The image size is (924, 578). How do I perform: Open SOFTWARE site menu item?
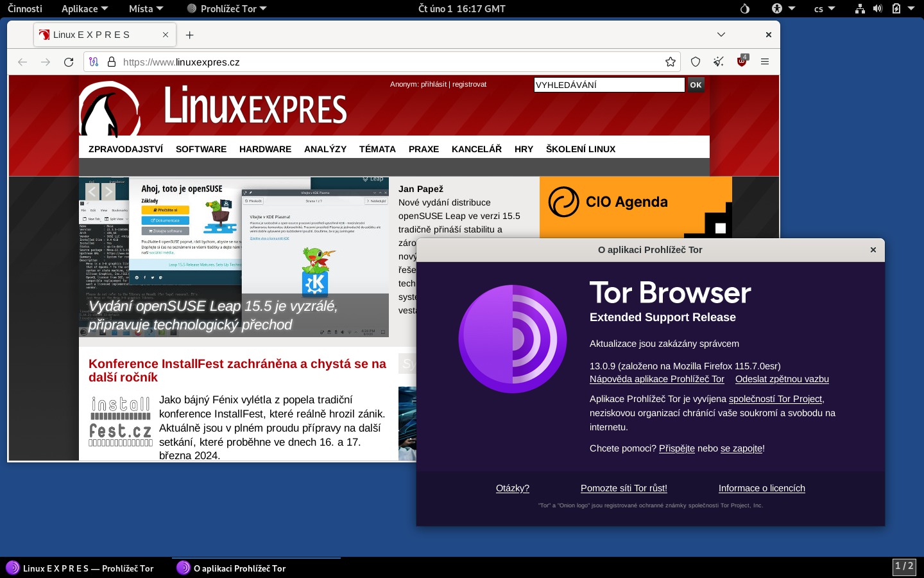point(201,149)
